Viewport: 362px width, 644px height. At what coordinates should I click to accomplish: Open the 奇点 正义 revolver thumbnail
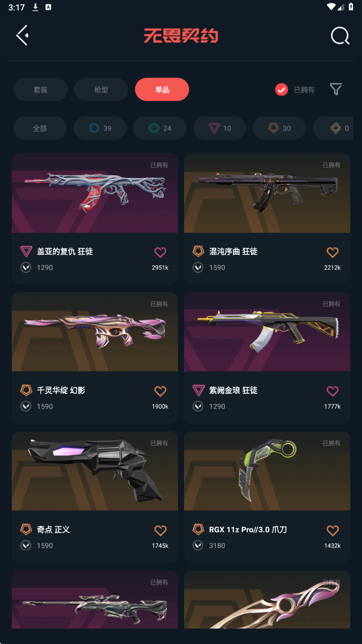pos(95,471)
